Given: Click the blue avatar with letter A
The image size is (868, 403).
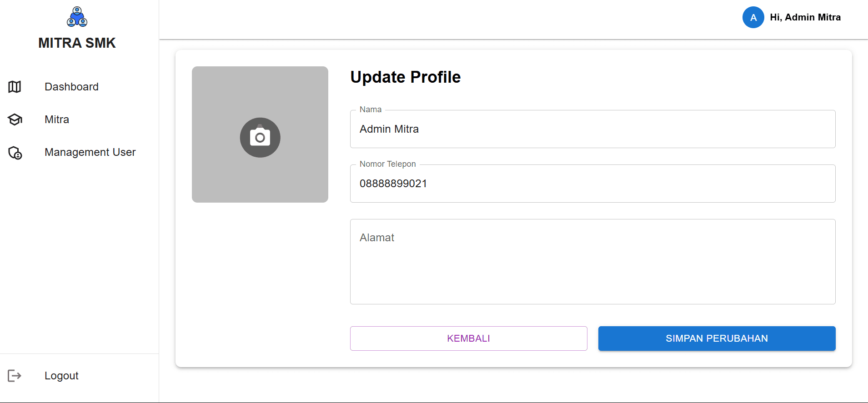Looking at the screenshot, I should (753, 17).
